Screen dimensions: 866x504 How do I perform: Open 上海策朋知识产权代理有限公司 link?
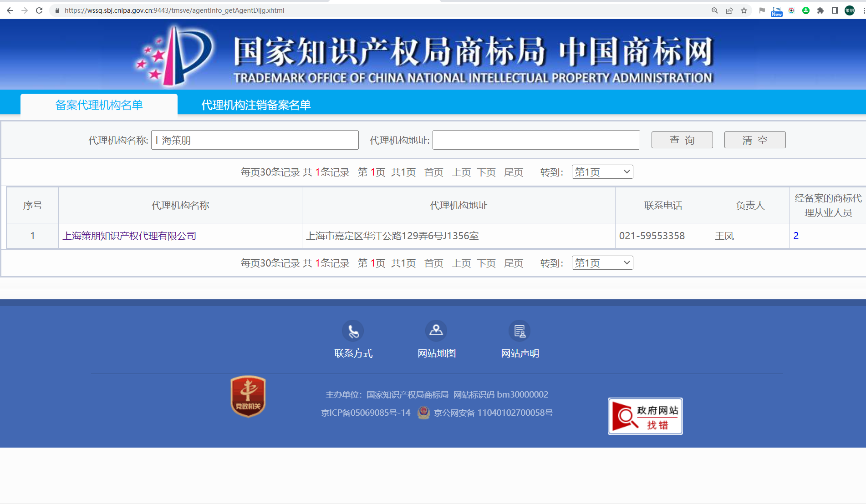point(129,236)
